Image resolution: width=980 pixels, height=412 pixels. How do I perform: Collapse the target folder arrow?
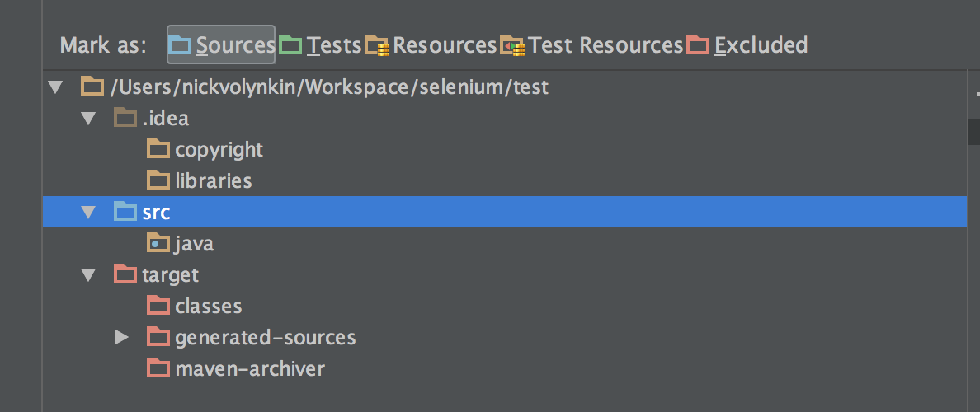coord(88,275)
